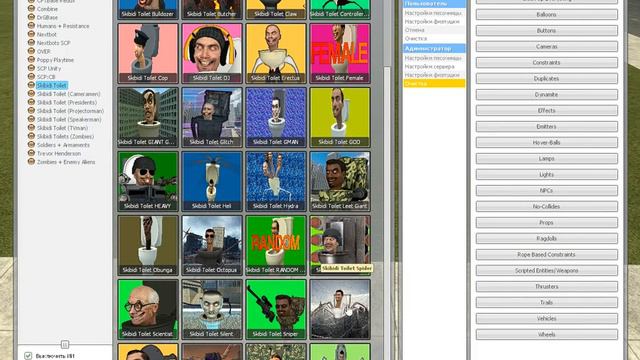Select the Rope Based Constraints button
Screen dimensions: 640x360
click(x=547, y=255)
